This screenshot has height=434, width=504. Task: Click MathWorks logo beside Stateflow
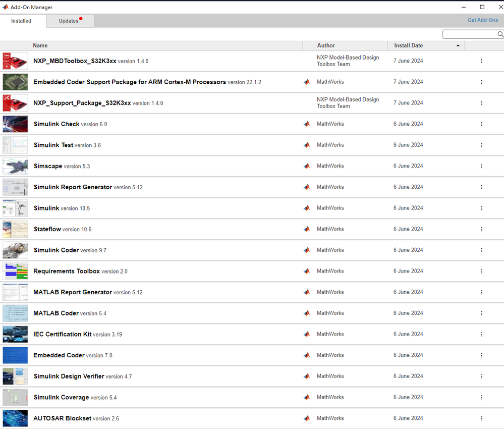307,229
